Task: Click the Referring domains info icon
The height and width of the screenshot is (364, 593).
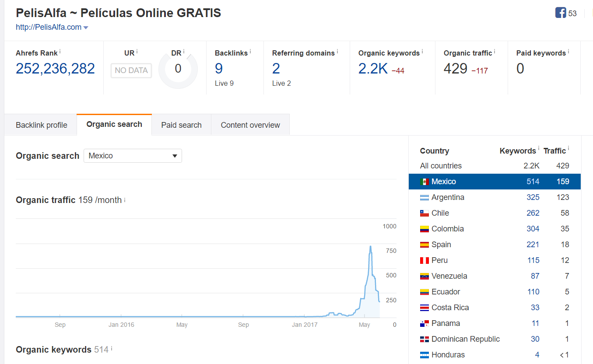Action: click(337, 52)
